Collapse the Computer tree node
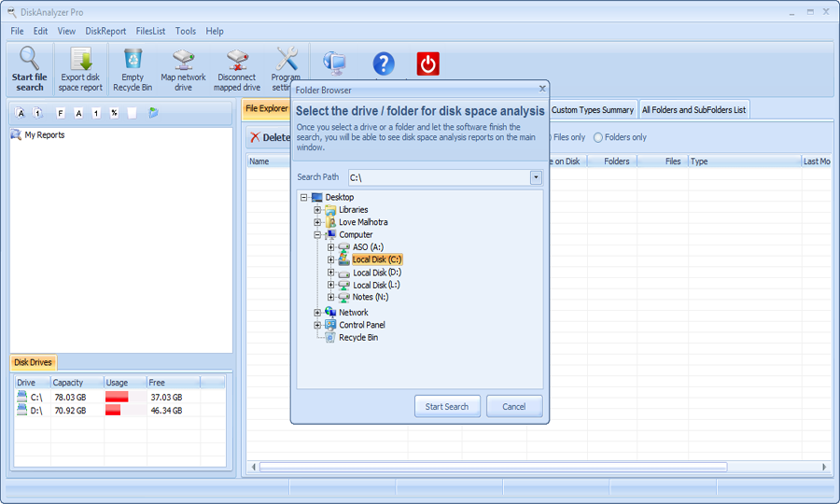The width and height of the screenshot is (840, 504). tap(317, 234)
